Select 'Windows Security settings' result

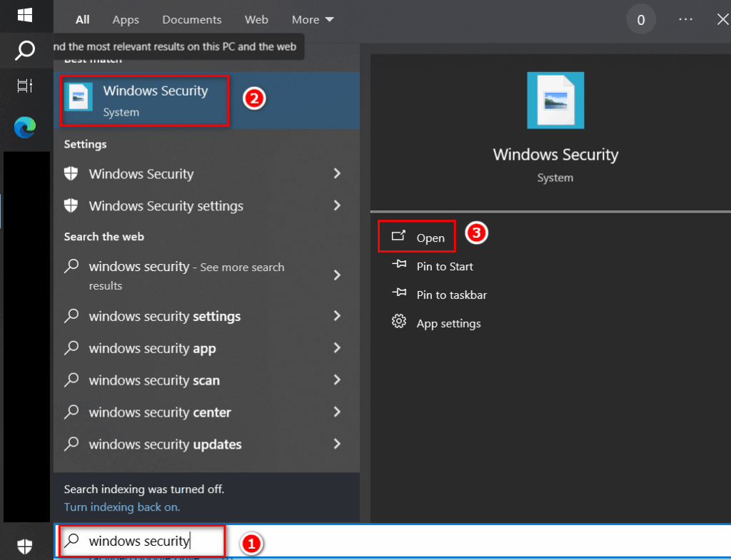206,205
